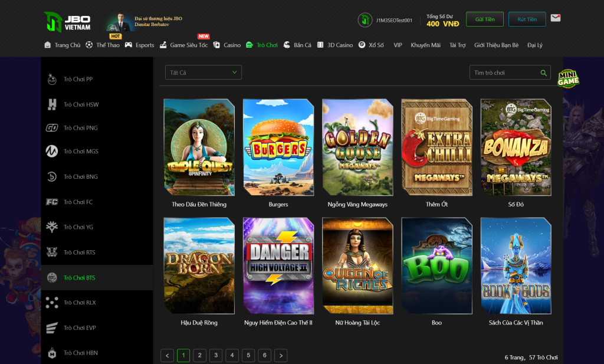Click the Trò Chơi PP provider icon
Image resolution: width=604 pixels, height=364 pixels.
(52, 79)
